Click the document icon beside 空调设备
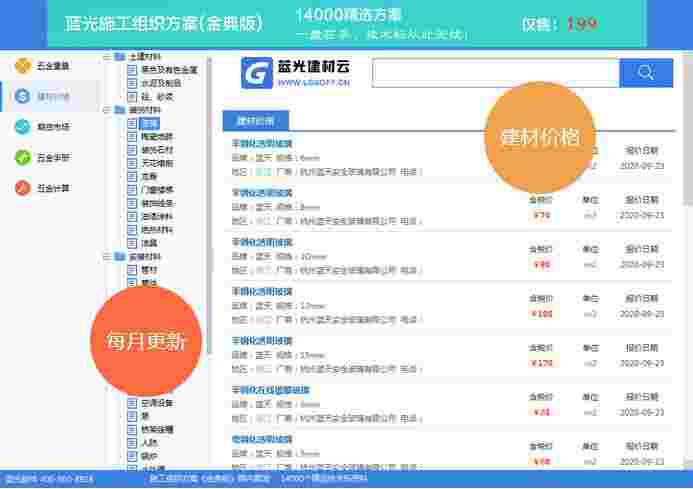The image size is (693, 489). [132, 403]
